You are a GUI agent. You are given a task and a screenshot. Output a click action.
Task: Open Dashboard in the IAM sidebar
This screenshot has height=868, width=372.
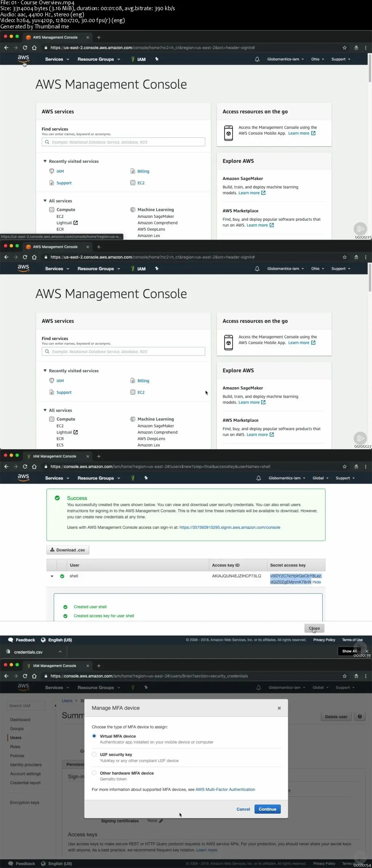click(20, 720)
